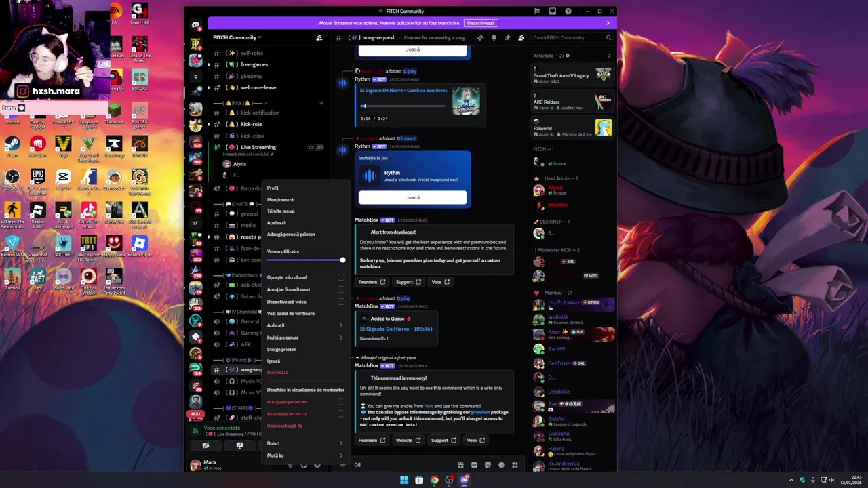This screenshot has width=868, height=488.
Task: Open notification settings bell icon
Action: click(494, 38)
